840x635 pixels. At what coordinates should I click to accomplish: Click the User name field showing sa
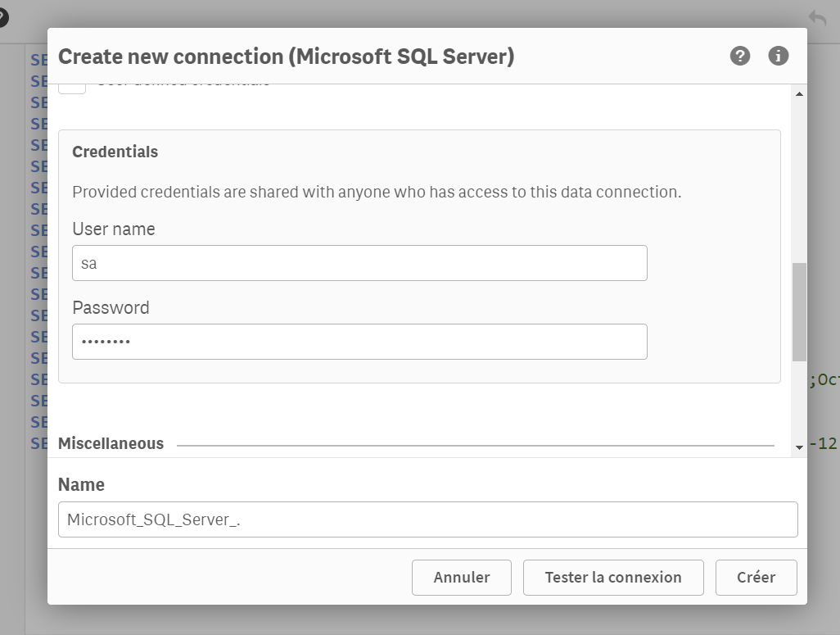tap(359, 262)
